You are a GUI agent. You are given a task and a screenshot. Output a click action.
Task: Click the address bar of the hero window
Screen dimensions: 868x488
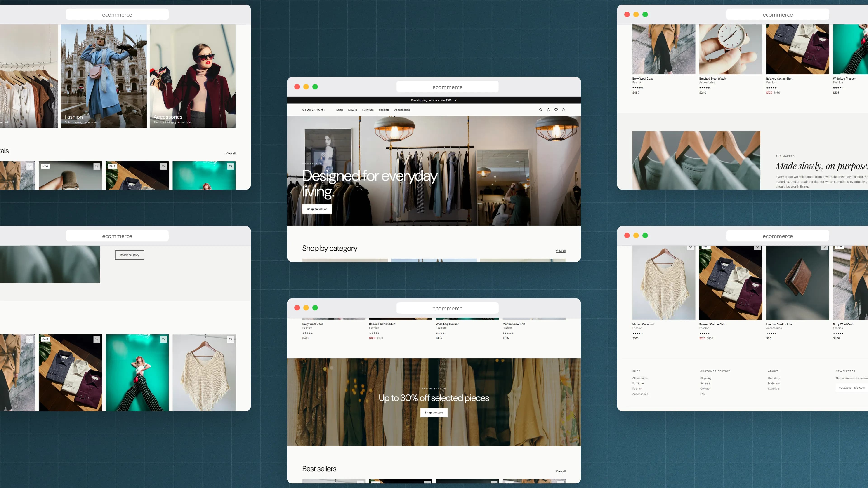pyautogui.click(x=448, y=87)
